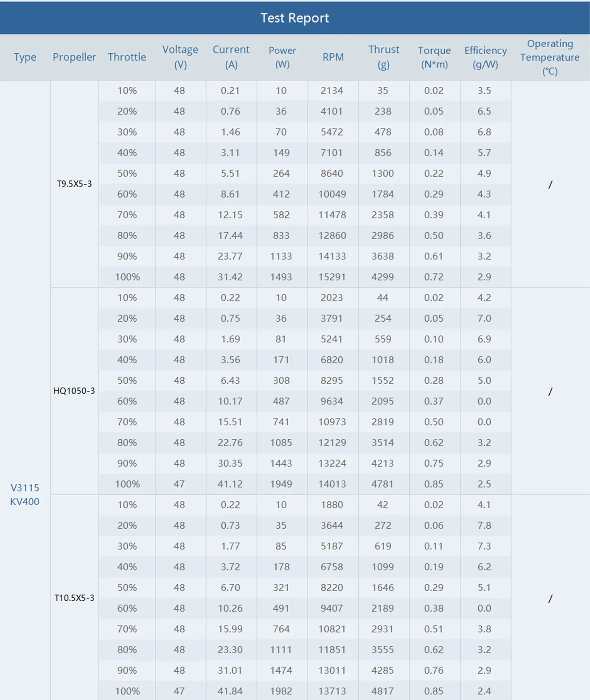
Task: Click the 2134 RPM cell at 10% throttle
Action: tap(333, 90)
